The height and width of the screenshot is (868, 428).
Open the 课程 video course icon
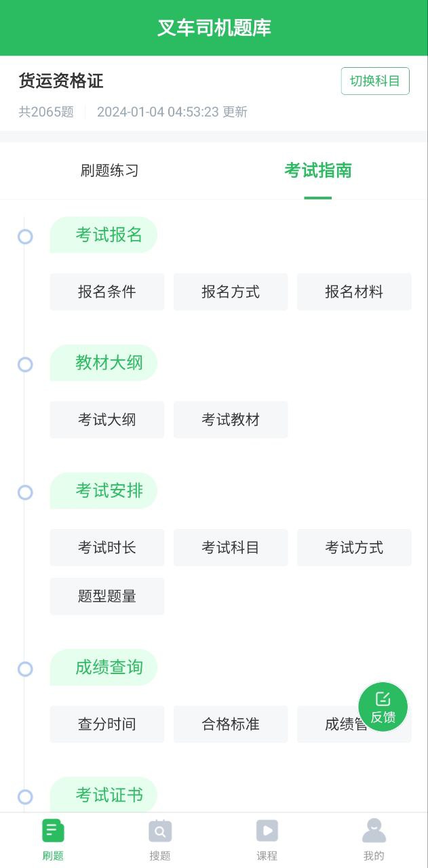(267, 831)
